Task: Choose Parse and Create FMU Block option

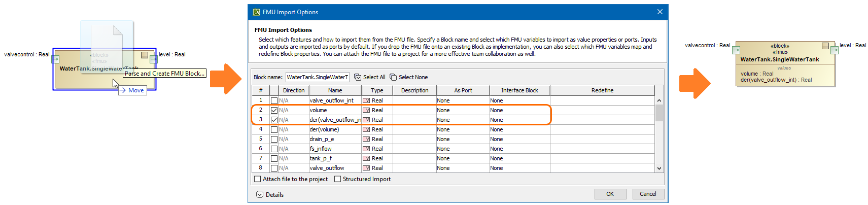Action: point(165,74)
